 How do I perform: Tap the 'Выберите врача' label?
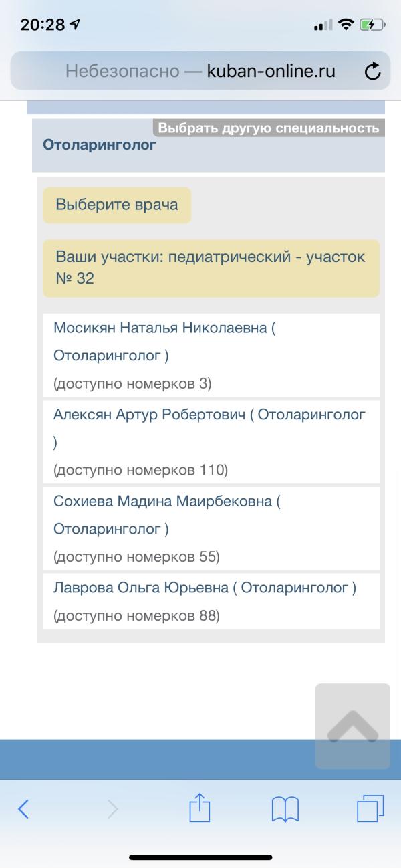pos(117,205)
